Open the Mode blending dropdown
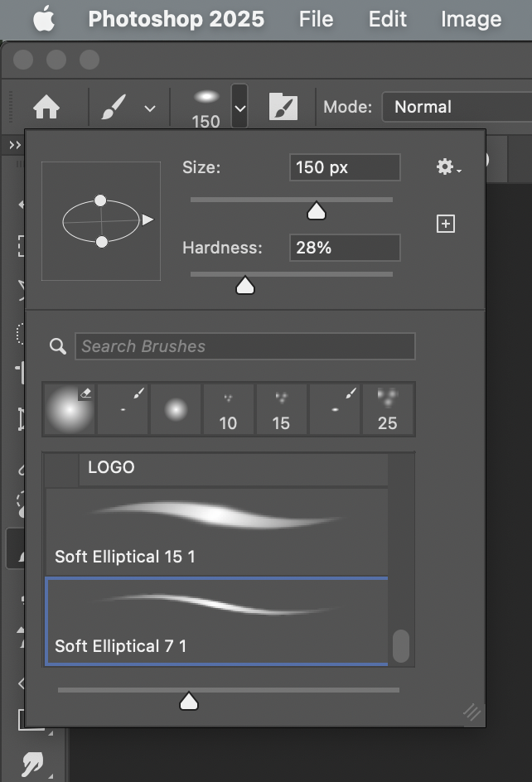532x782 pixels. click(456, 107)
